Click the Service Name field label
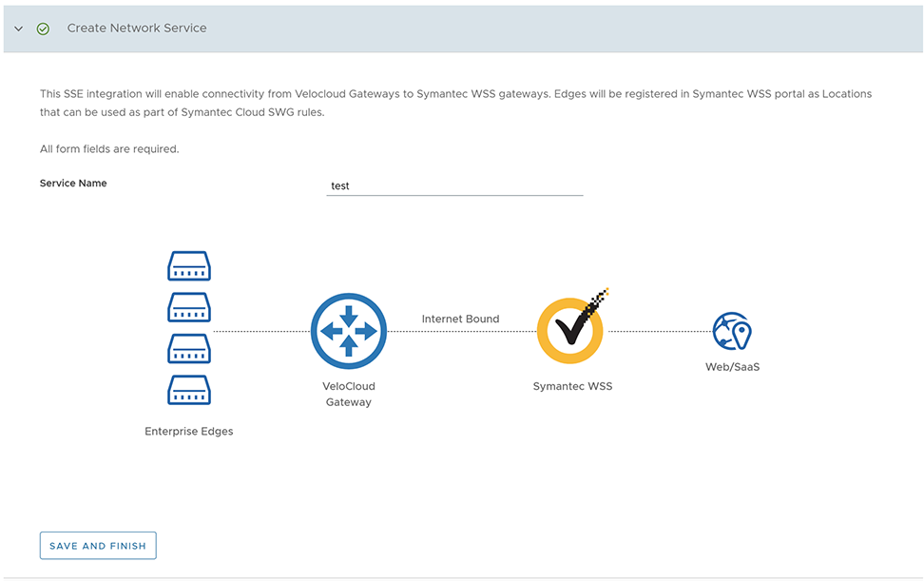This screenshot has width=924, height=581. [73, 184]
